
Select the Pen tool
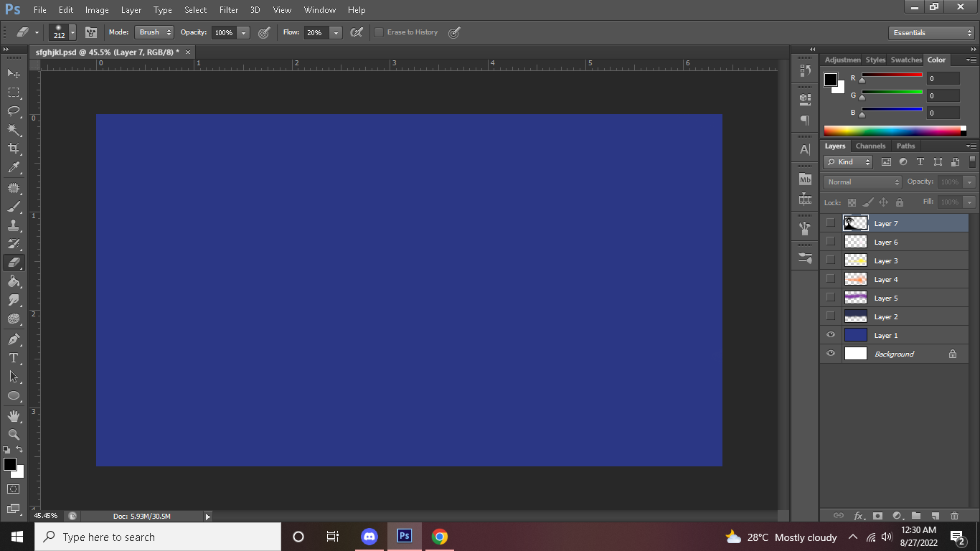click(x=14, y=339)
